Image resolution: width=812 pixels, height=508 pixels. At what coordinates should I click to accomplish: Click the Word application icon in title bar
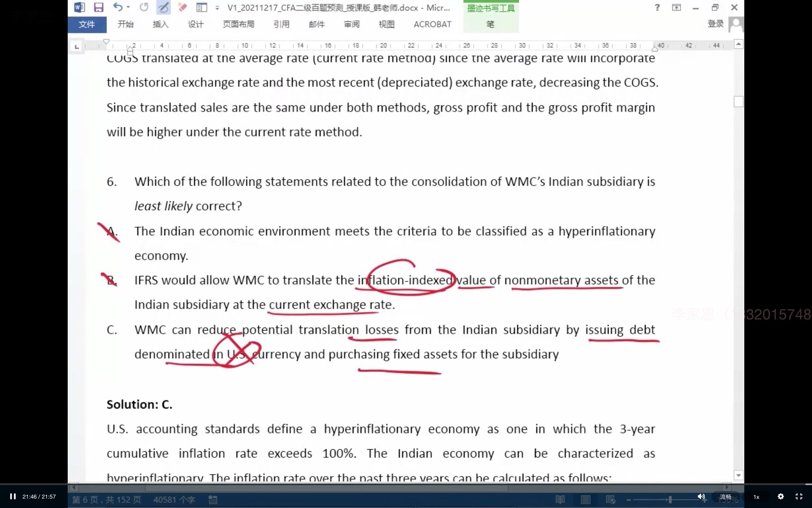[x=80, y=7]
